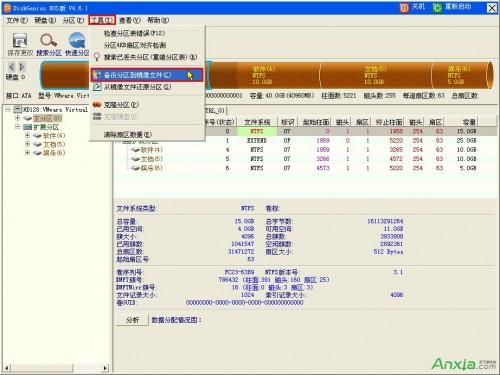Click the EXTEND file system cell
500x375 pixels.
pos(257,141)
